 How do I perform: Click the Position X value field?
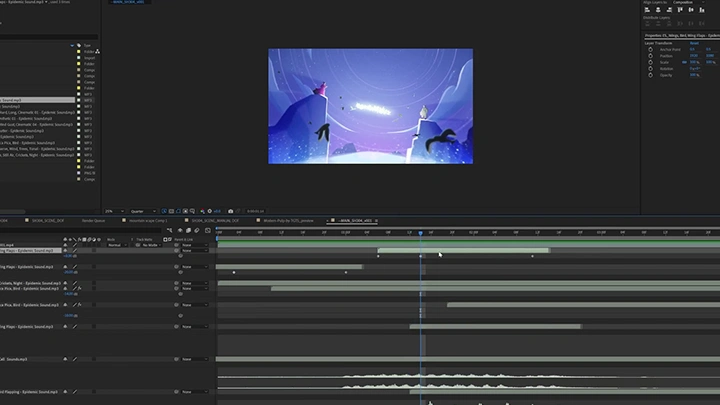point(693,56)
